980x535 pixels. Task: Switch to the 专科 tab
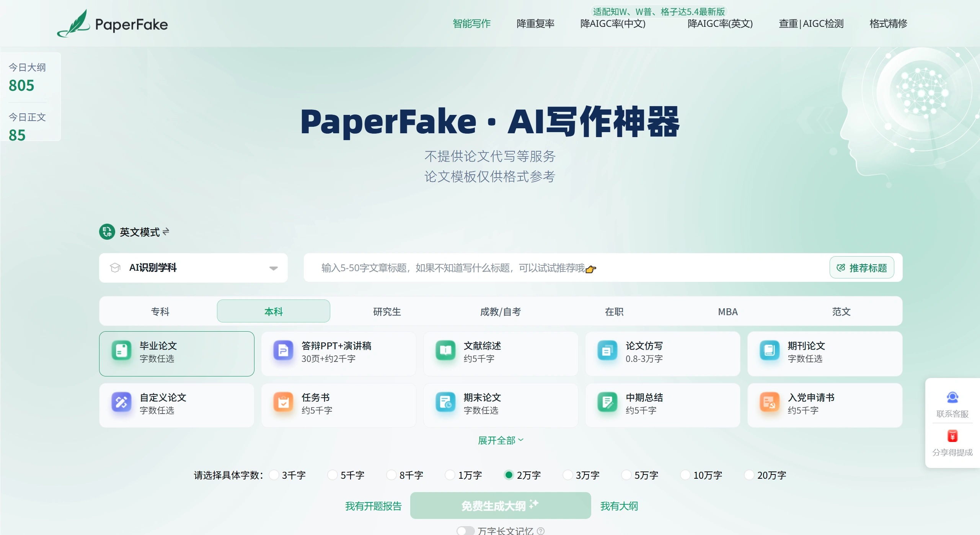pos(160,311)
